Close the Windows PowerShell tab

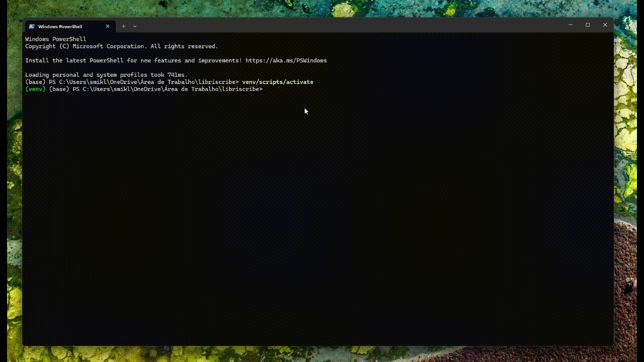107,26
